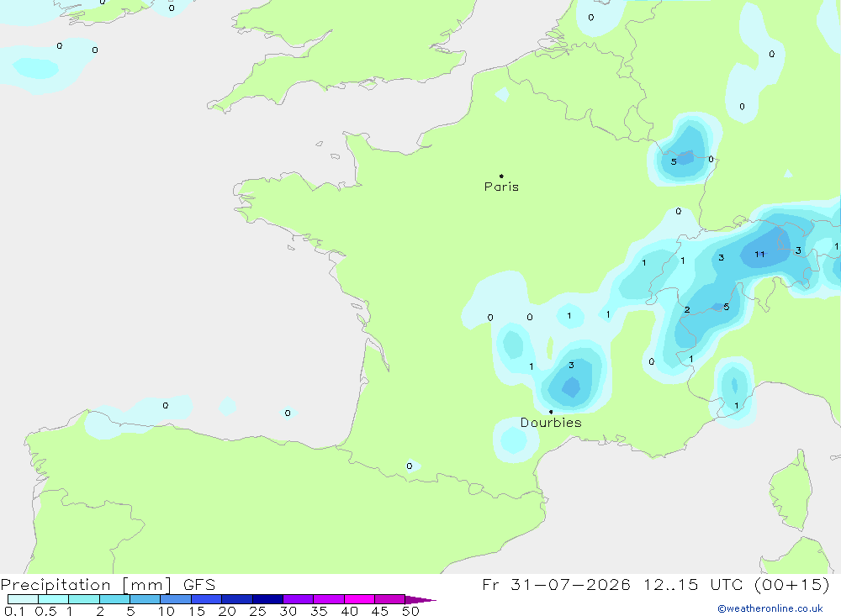The height and width of the screenshot is (616, 841).
Task: Click the legend scale label 20
Action: pos(227,611)
